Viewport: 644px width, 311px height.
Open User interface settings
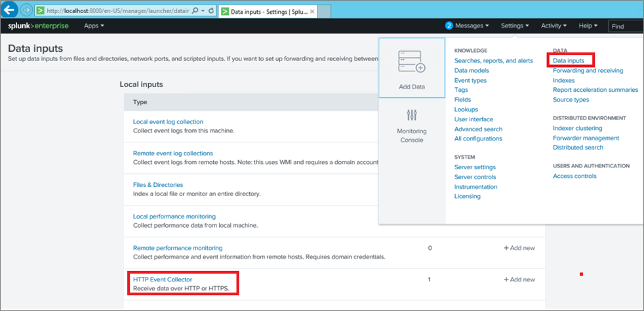(x=473, y=119)
